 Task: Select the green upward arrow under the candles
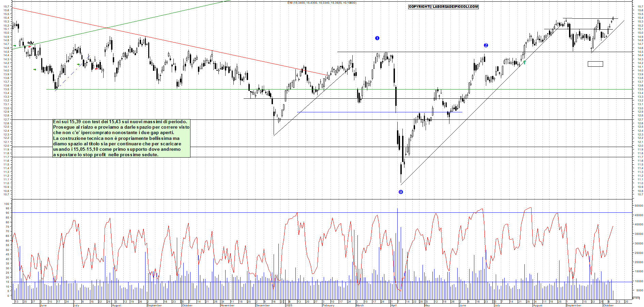[525, 62]
